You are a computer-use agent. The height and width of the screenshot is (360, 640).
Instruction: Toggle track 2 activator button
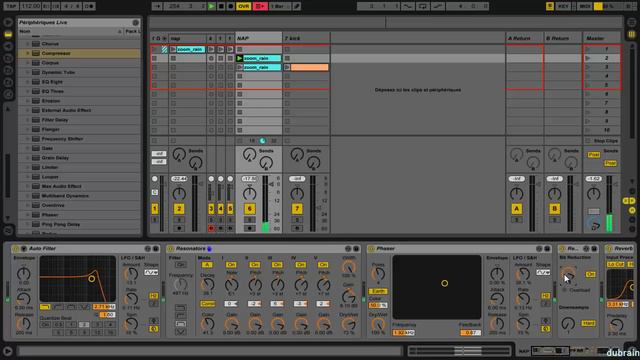[179, 209]
